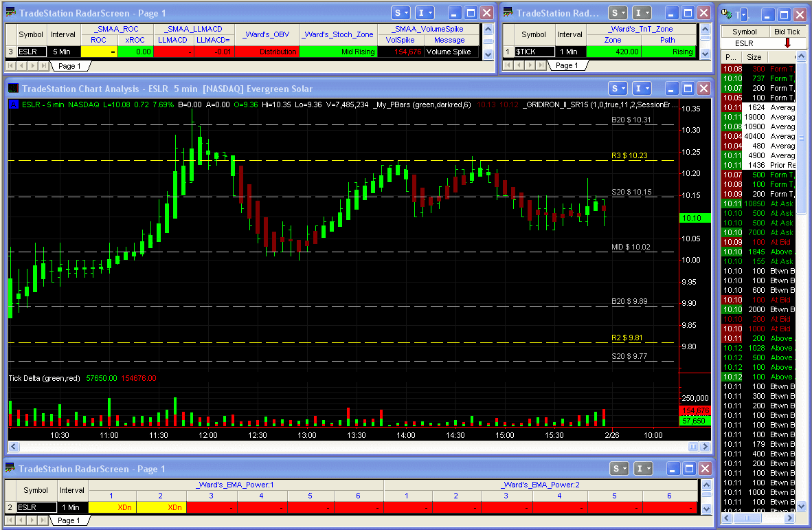Click the _Ward's_EMA_Power:1 column header
This screenshot has height=530, width=812.
point(236,485)
